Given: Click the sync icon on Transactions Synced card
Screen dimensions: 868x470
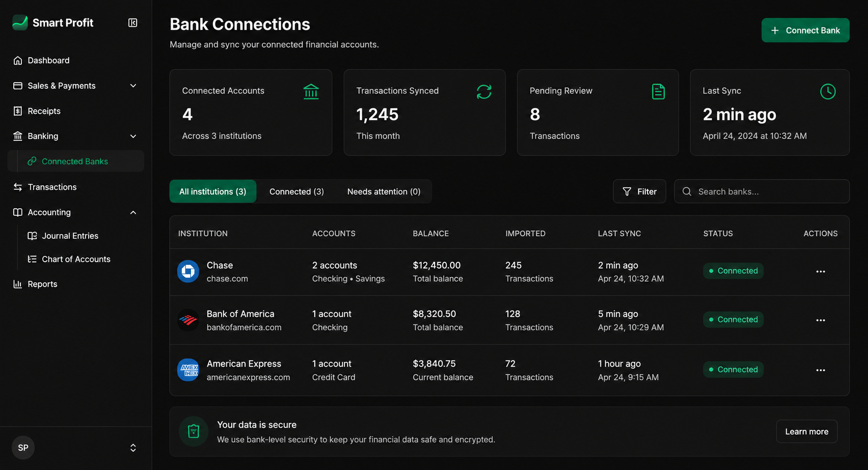Looking at the screenshot, I should [484, 92].
